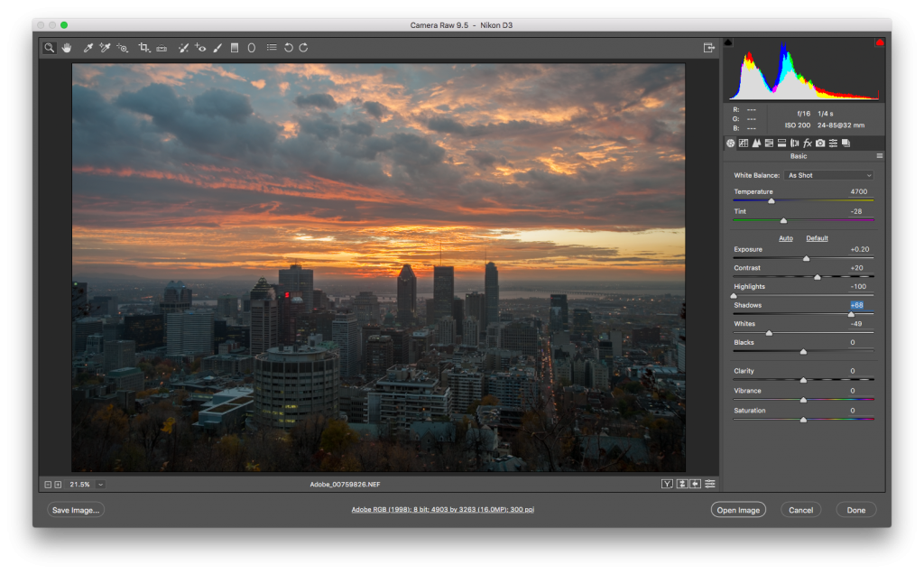
Task: Open the White Balance dropdown
Action: tap(828, 174)
